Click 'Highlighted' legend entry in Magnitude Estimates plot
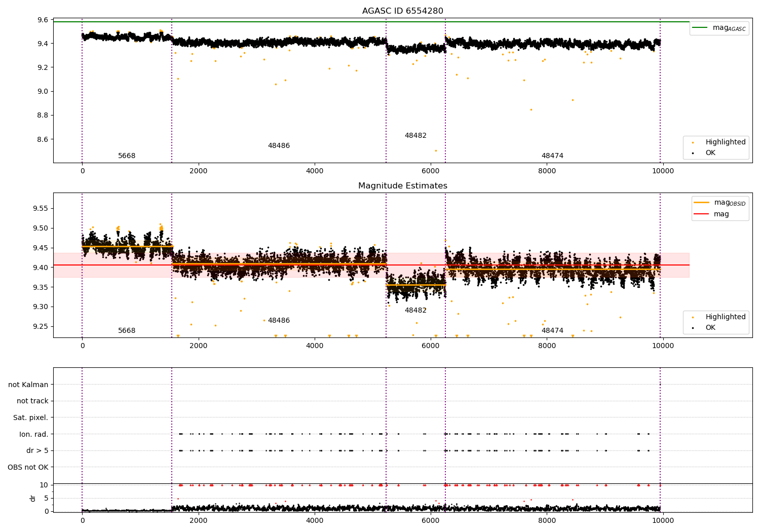Viewport: 760px width, 532px height. coord(719,317)
